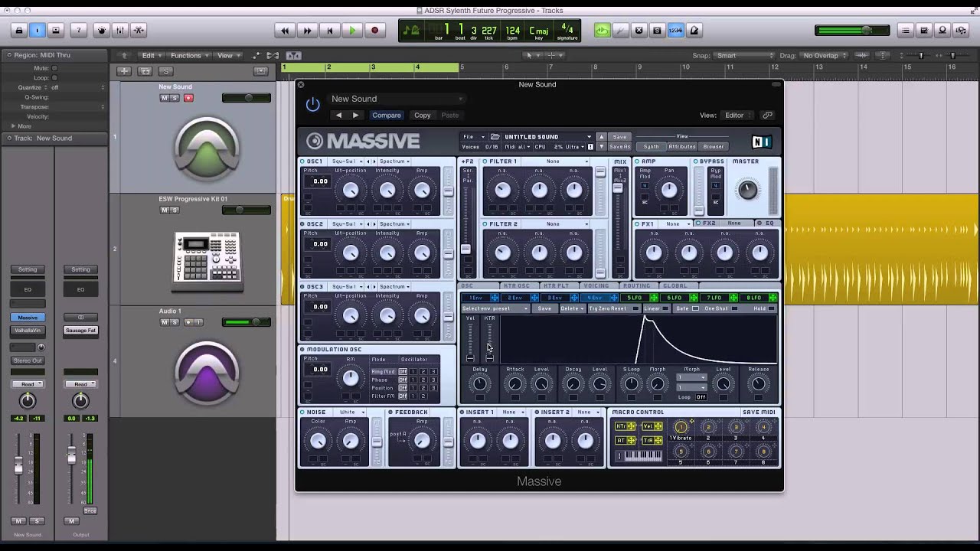Click the KTr macro source handle
Image resolution: width=980 pixels, height=551 pixels.
pos(626,426)
